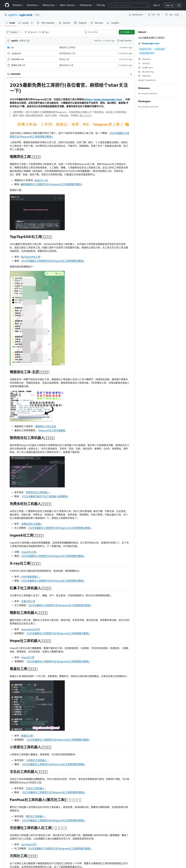Switch to the Security tab
Image resolution: width=186 pixels, height=868 pixels.
tap(97, 23)
